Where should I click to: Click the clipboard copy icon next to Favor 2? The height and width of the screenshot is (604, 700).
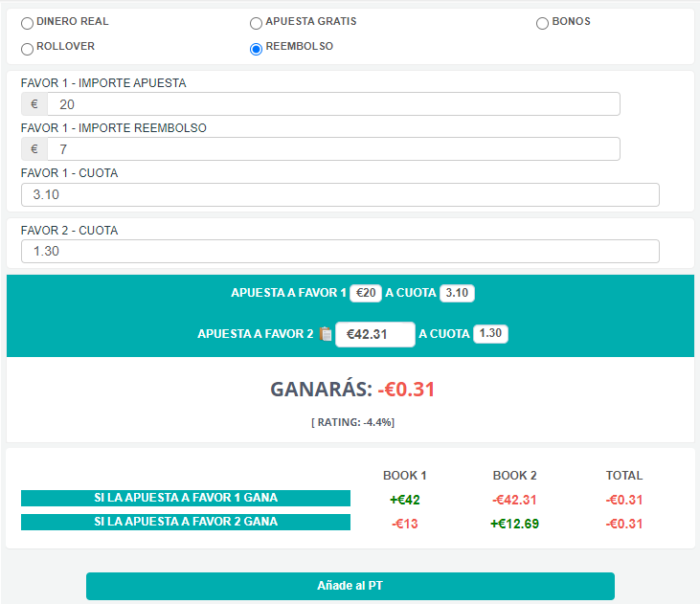(x=326, y=333)
